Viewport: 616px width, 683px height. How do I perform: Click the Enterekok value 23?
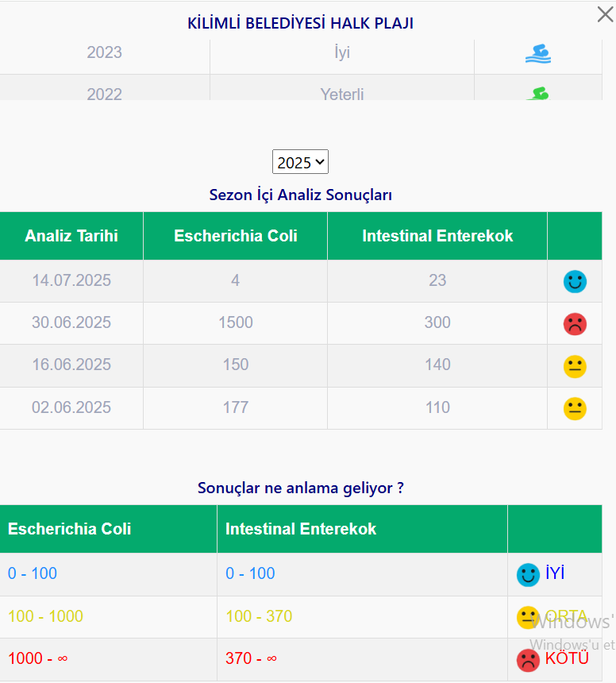437,280
